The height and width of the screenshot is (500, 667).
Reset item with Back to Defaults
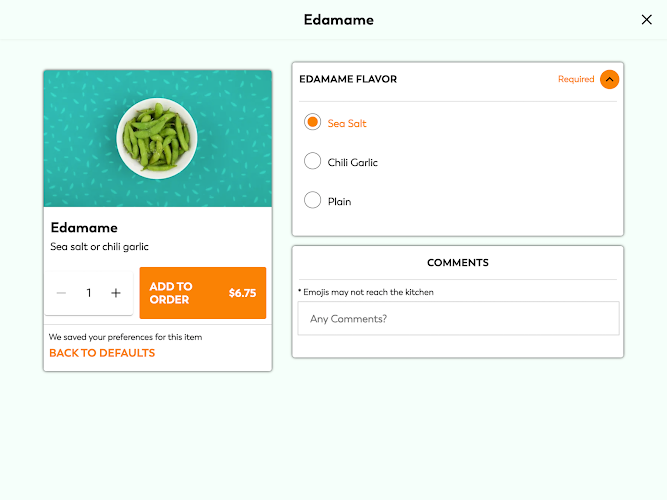point(102,353)
